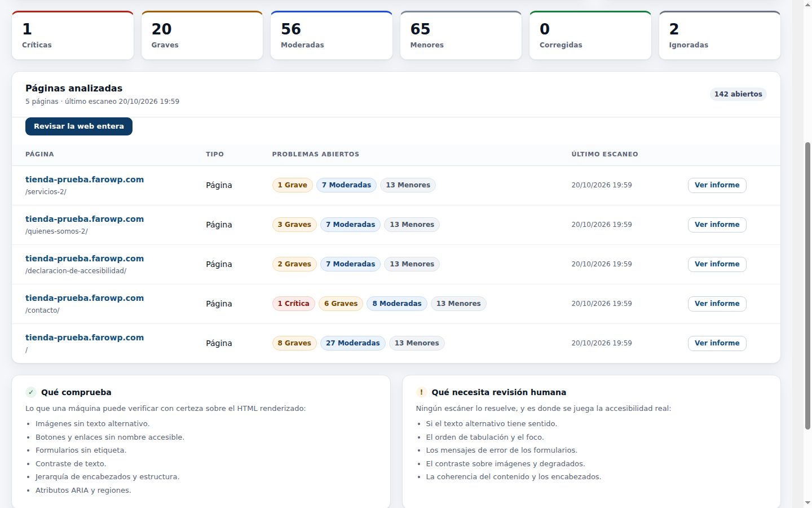Click the scrollbar down arrow
812x508 pixels.
[807, 502]
